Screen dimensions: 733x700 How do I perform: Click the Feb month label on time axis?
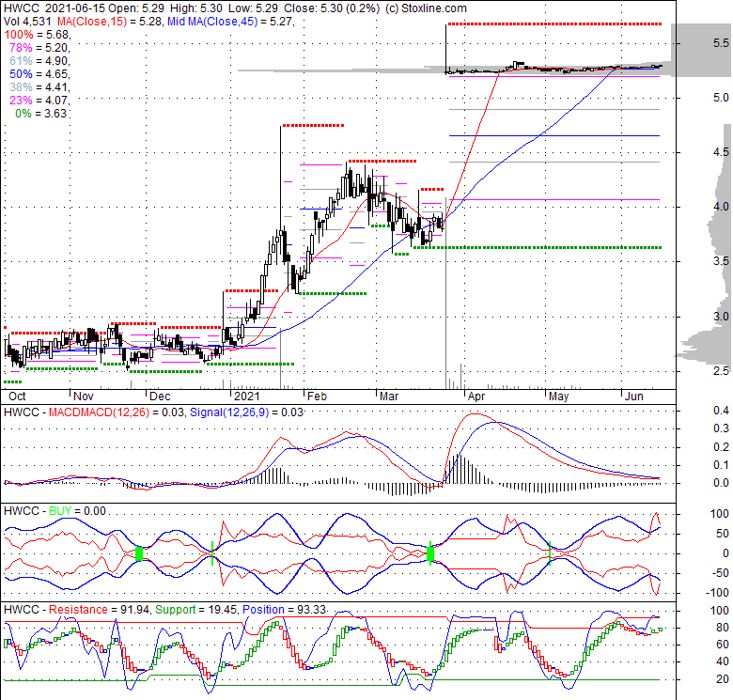(x=317, y=397)
